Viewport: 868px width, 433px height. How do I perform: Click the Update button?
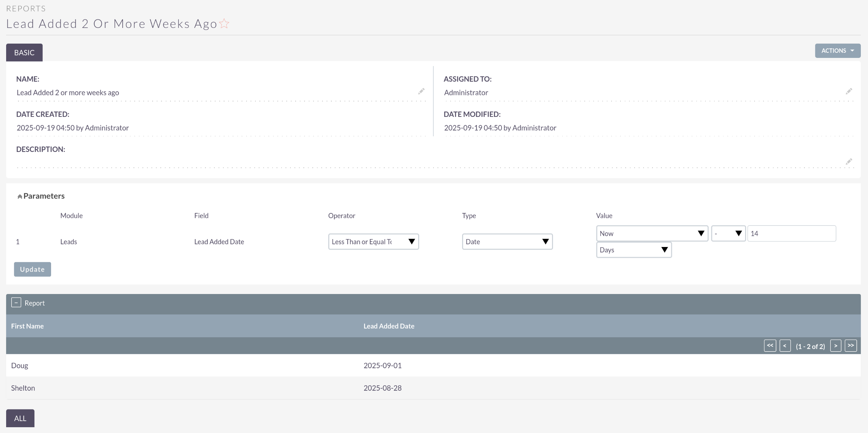[x=32, y=269]
